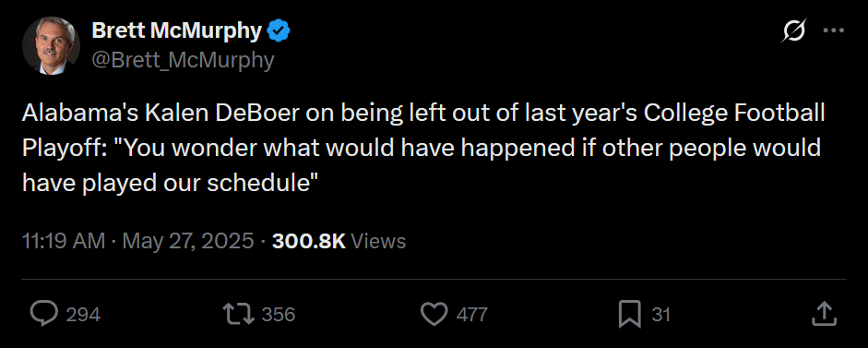This screenshot has width=868, height=348.
Task: Click the 356 reposts count
Action: tap(279, 315)
